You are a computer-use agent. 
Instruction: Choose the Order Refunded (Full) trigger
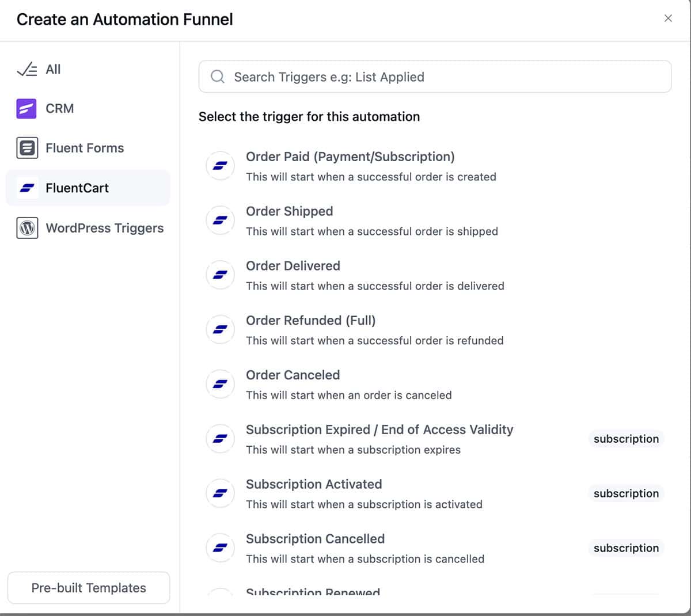pyautogui.click(x=435, y=330)
